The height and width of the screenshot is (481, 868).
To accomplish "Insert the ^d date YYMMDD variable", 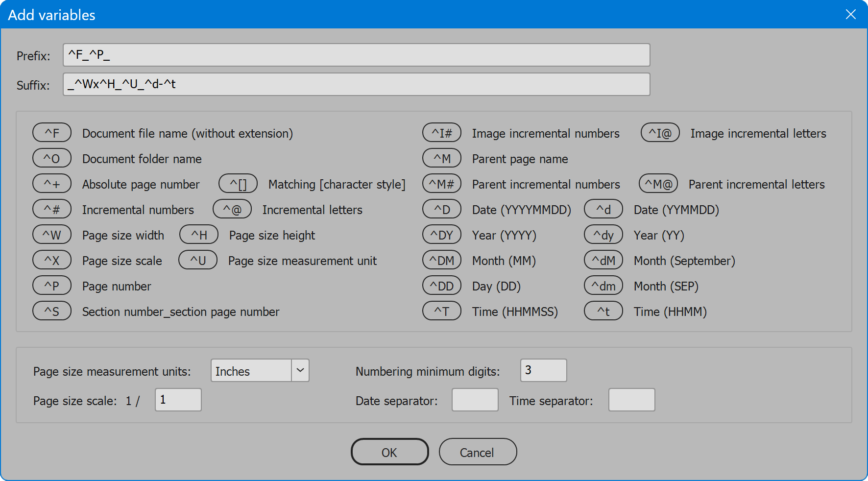I will point(603,209).
